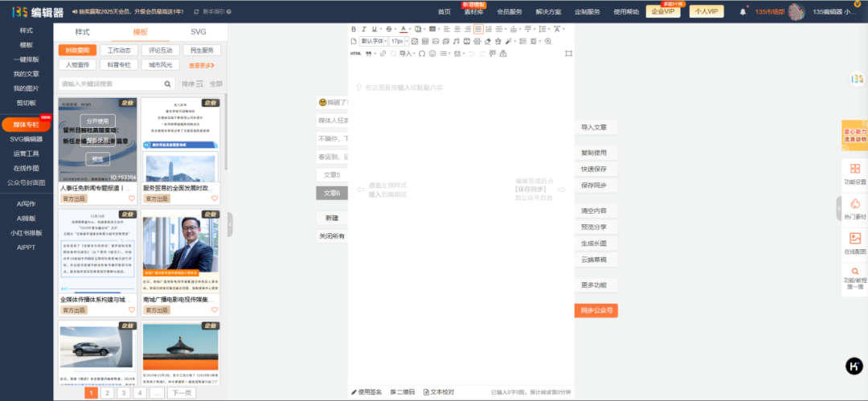The height and width of the screenshot is (401, 868).
Task: Open 素材库 in top navigation
Action: (x=474, y=11)
